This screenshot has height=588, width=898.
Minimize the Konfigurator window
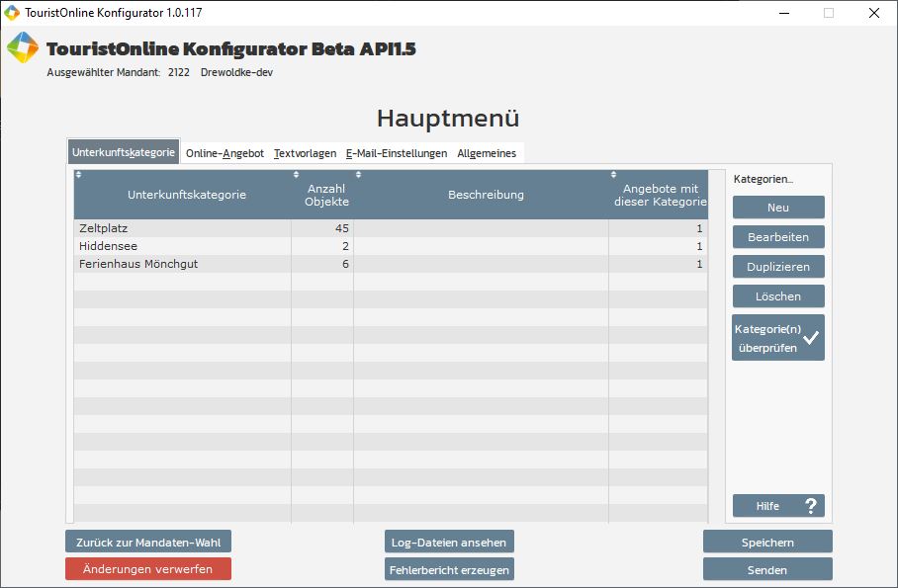click(x=784, y=13)
